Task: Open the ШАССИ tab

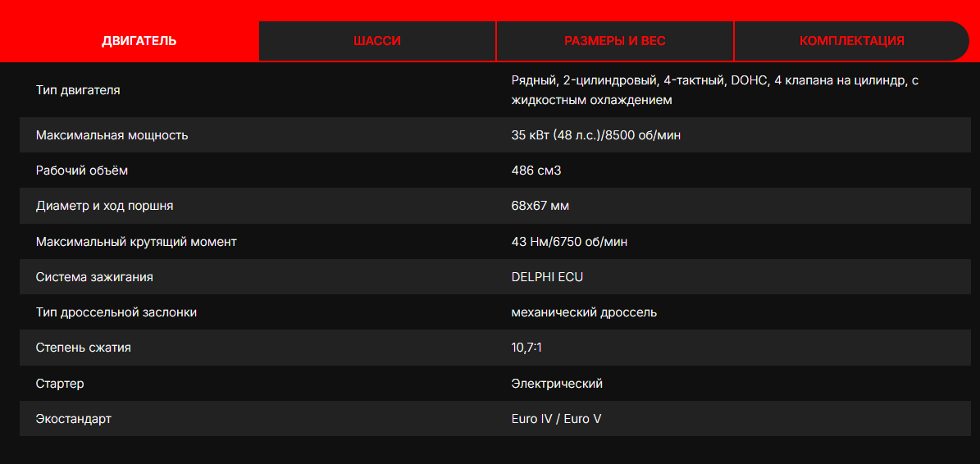Action: [x=377, y=41]
